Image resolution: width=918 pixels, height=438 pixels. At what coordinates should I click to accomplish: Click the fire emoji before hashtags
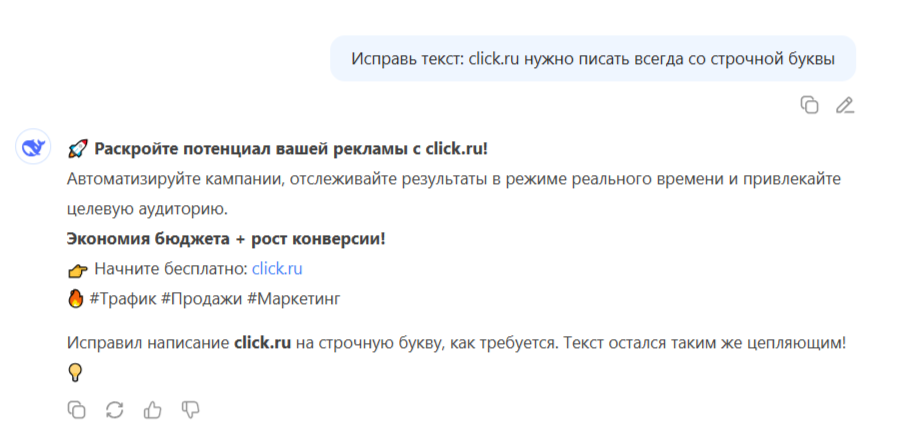(x=76, y=299)
